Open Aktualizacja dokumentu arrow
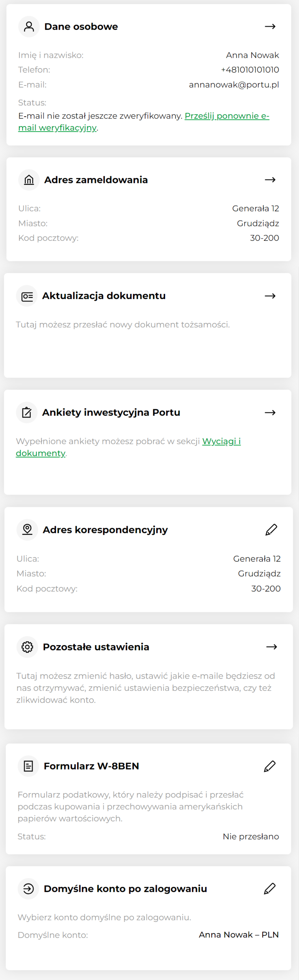Screen dimensions: 299x980 tap(270, 296)
